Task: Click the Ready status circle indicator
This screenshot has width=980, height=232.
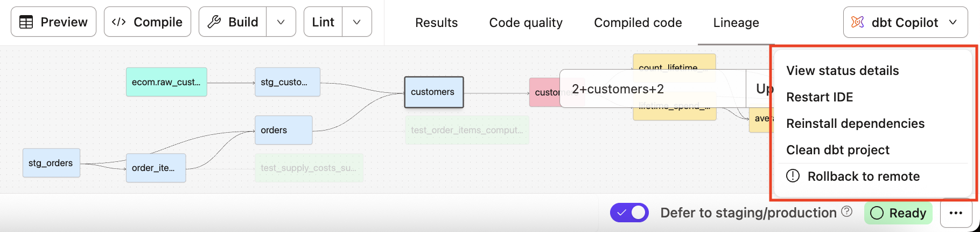Action: coord(877,213)
